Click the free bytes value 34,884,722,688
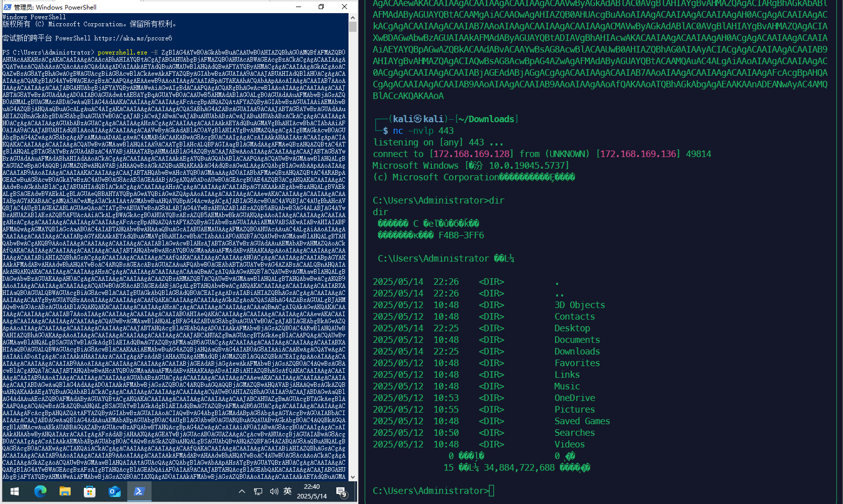Viewport: 843px width, 504px height. pos(519,468)
